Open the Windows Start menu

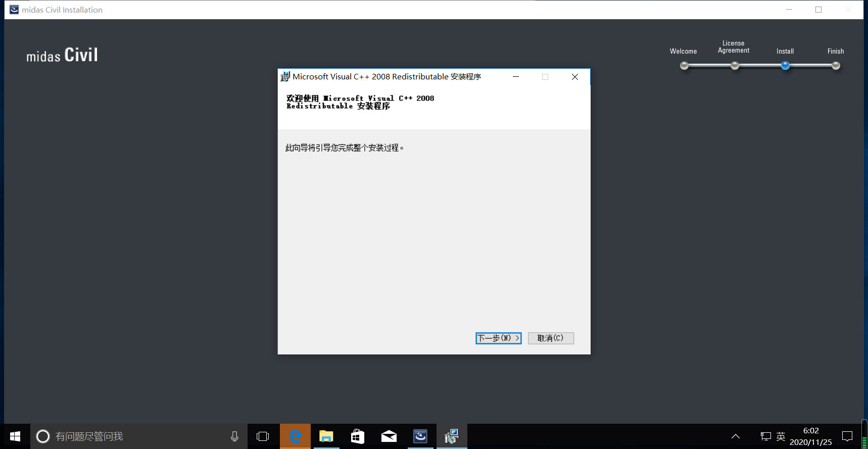tap(15, 436)
